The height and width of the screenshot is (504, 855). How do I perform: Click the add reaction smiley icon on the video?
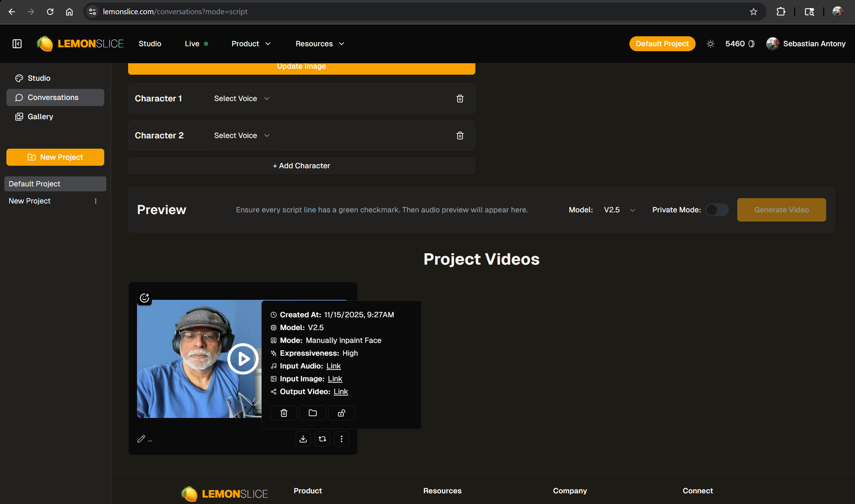(x=144, y=298)
